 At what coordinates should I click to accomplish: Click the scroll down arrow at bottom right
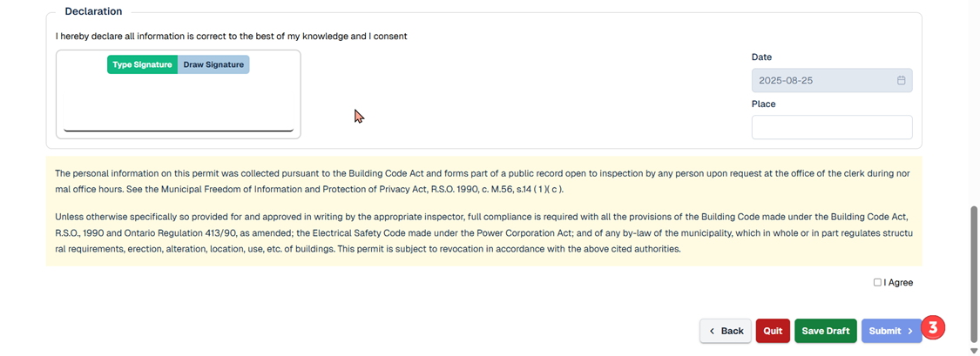pyautogui.click(x=974, y=351)
